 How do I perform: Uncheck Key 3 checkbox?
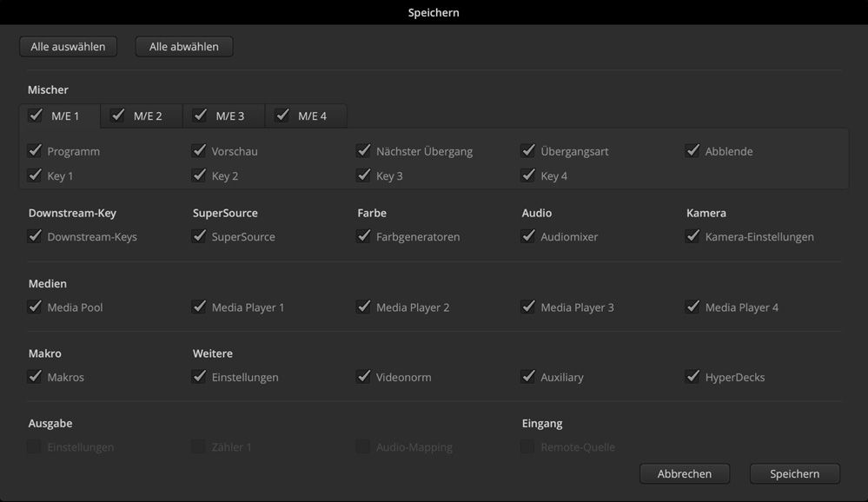363,175
